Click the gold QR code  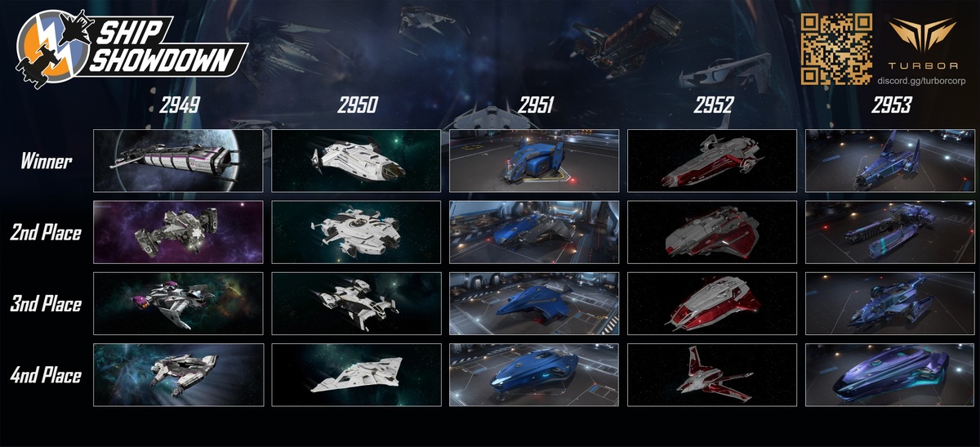(x=832, y=48)
